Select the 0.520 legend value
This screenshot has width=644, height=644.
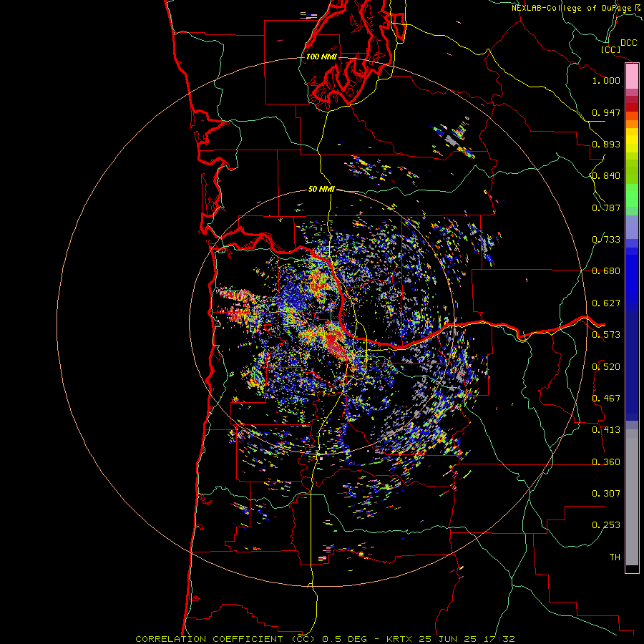[x=606, y=367]
